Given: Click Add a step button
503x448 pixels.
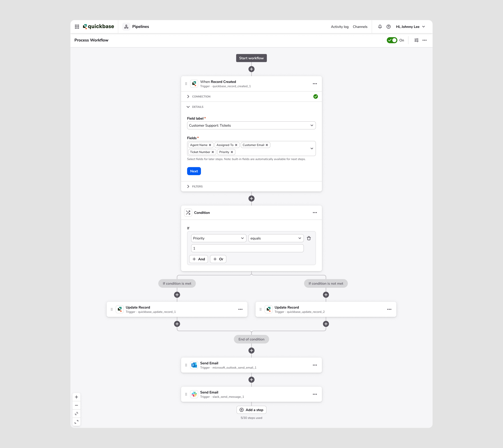Looking at the screenshot, I should (x=251, y=410).
